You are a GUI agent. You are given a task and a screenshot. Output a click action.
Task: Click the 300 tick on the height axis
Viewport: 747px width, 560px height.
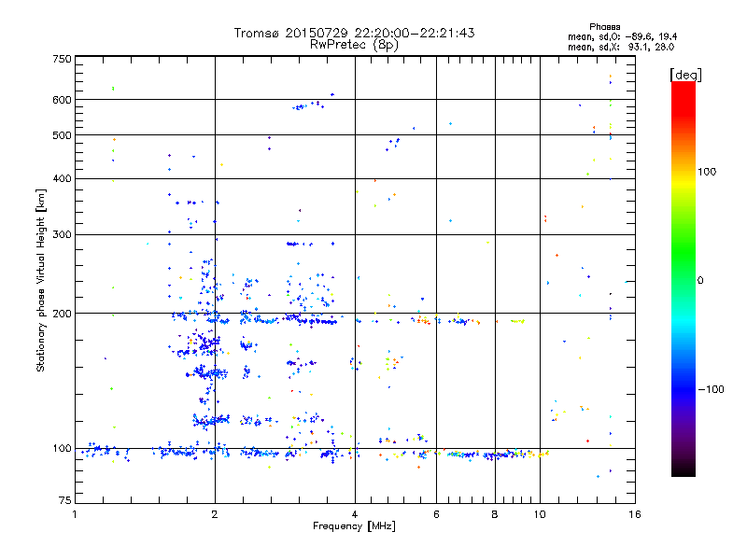pos(62,235)
